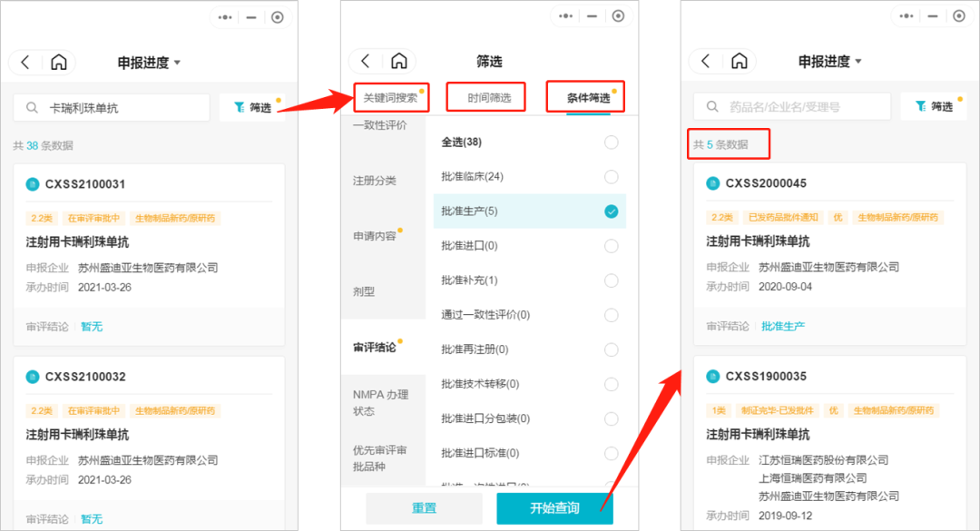Minimize the right panel mini program
Image resolution: width=980 pixels, height=531 pixels.
coord(933,15)
